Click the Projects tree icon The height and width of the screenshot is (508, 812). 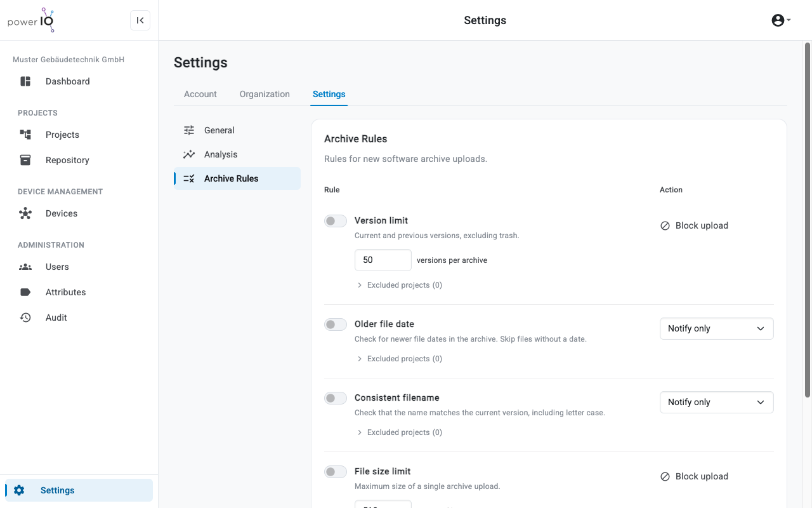[25, 135]
